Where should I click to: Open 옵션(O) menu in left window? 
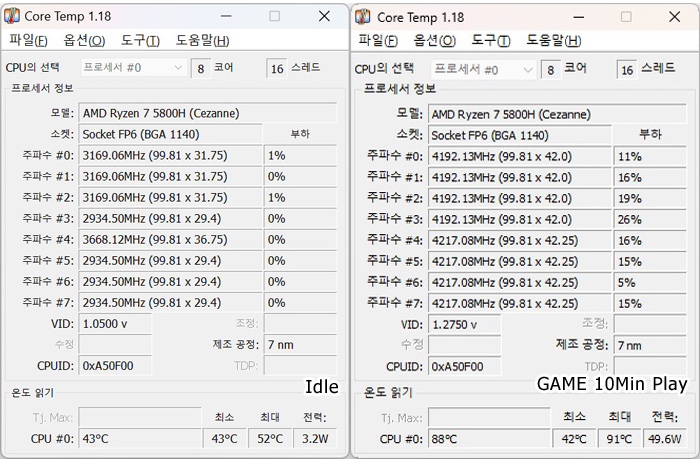84,40
